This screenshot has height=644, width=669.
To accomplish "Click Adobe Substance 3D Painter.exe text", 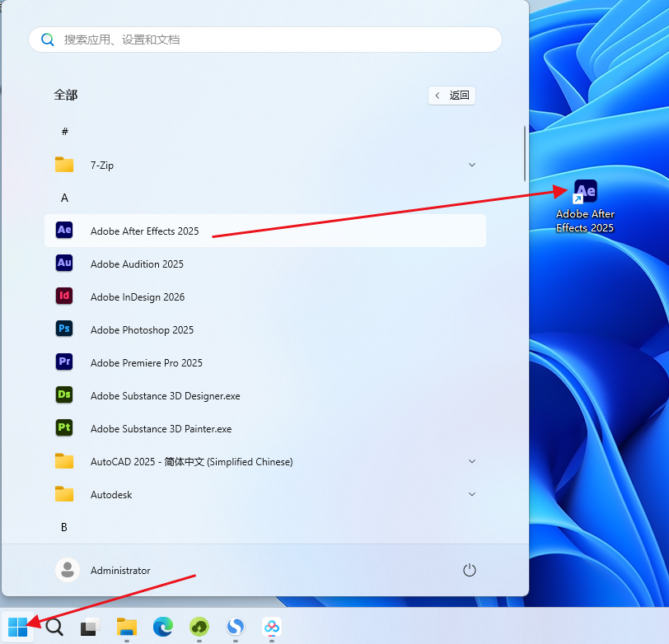I will (x=161, y=428).
